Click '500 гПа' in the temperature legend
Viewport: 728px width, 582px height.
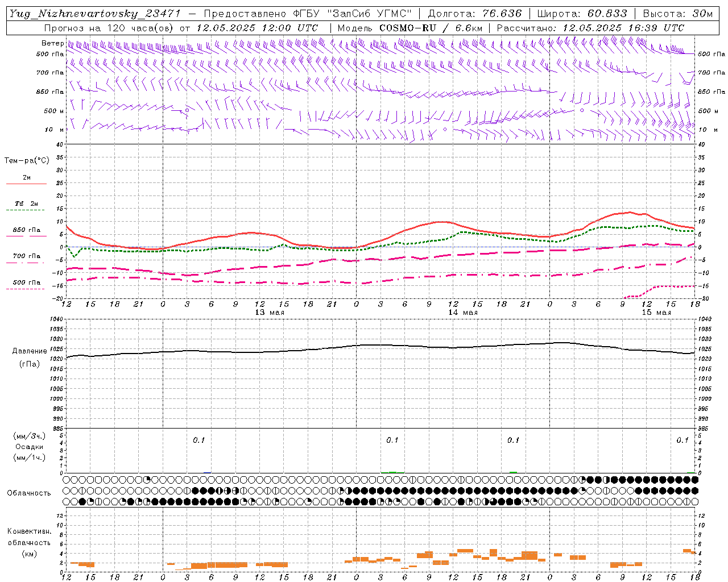coord(27,282)
